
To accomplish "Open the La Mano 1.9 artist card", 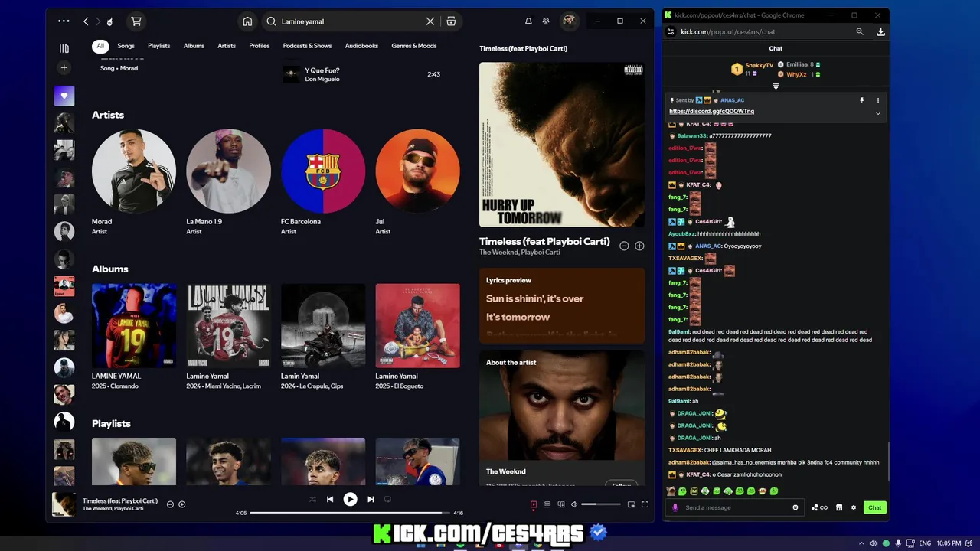I will point(228,182).
